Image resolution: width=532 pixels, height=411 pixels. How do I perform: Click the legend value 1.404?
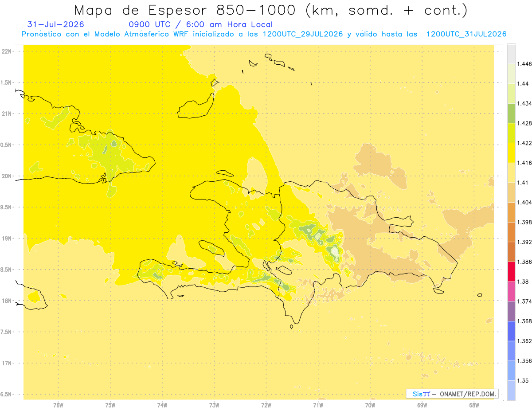(x=524, y=202)
